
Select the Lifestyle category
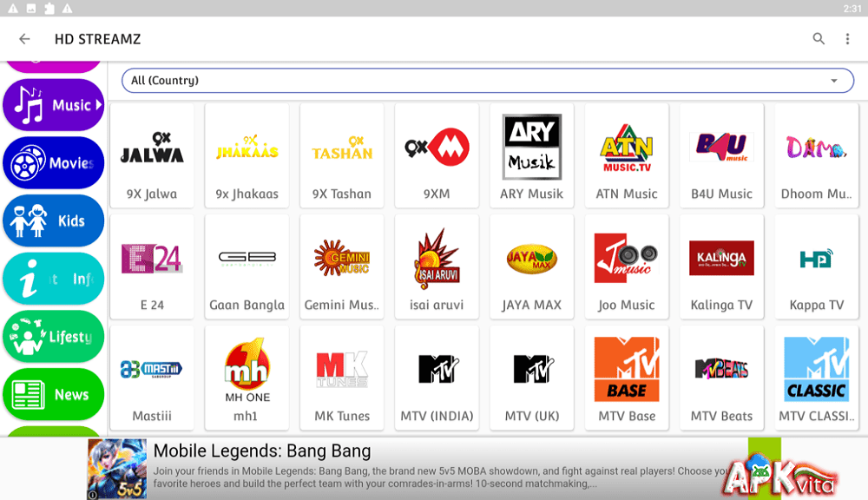pos(53,336)
